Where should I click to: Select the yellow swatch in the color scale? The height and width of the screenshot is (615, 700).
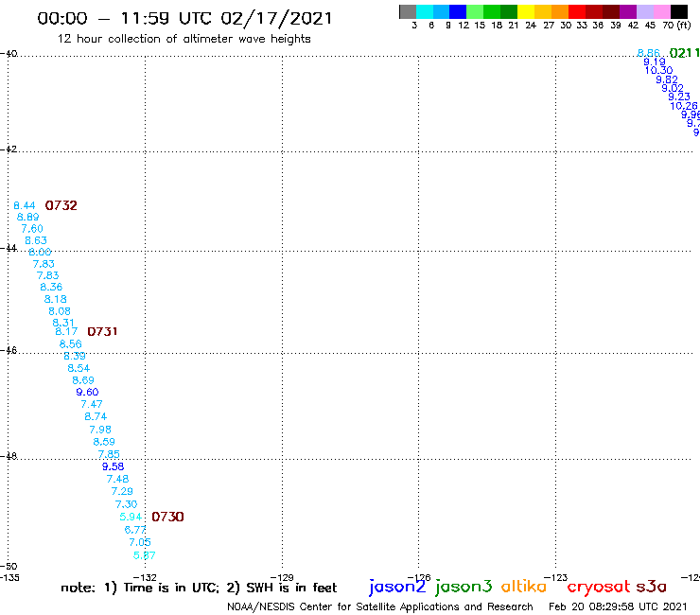tap(526, 12)
